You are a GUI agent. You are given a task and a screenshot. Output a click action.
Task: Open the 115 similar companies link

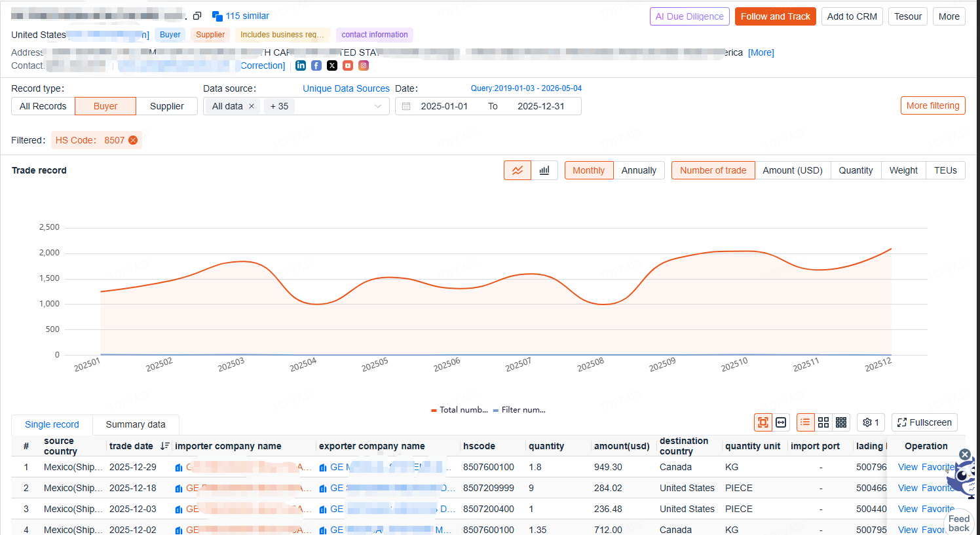[240, 16]
